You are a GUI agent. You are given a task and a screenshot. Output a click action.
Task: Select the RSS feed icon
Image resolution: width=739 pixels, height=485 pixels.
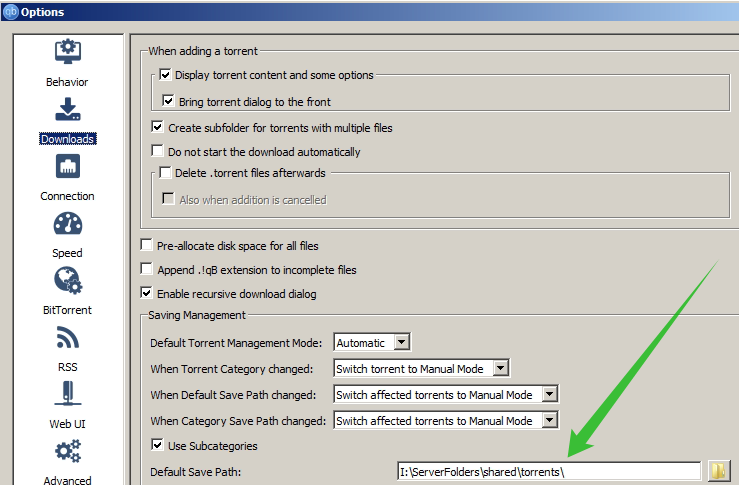[x=67, y=338]
